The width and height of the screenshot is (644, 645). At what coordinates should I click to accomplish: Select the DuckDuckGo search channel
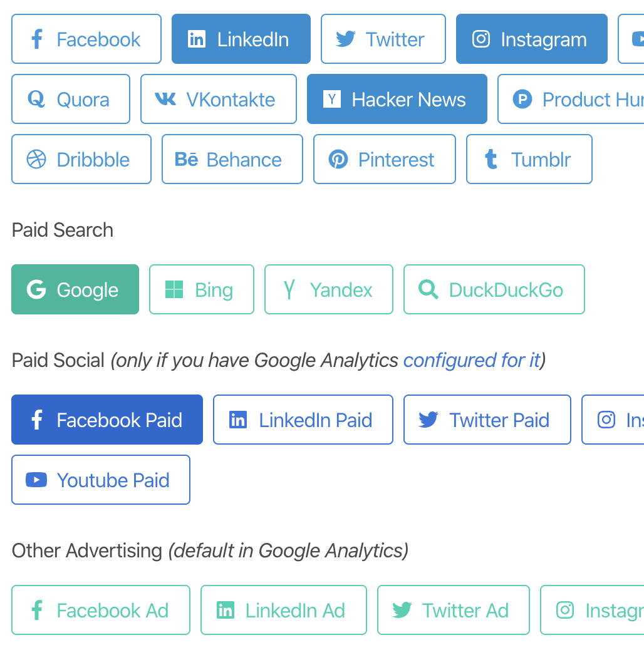pyautogui.click(x=494, y=289)
